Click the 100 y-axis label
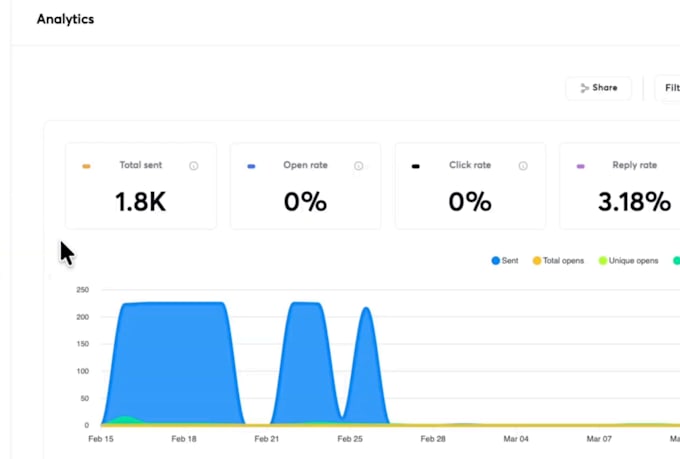This screenshot has width=680, height=459. pos(82,371)
